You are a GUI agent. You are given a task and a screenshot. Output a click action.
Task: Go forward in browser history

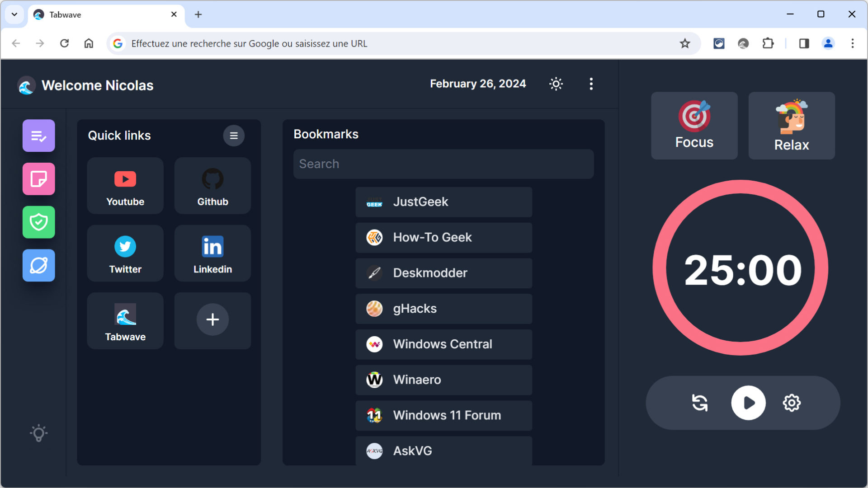click(x=40, y=43)
